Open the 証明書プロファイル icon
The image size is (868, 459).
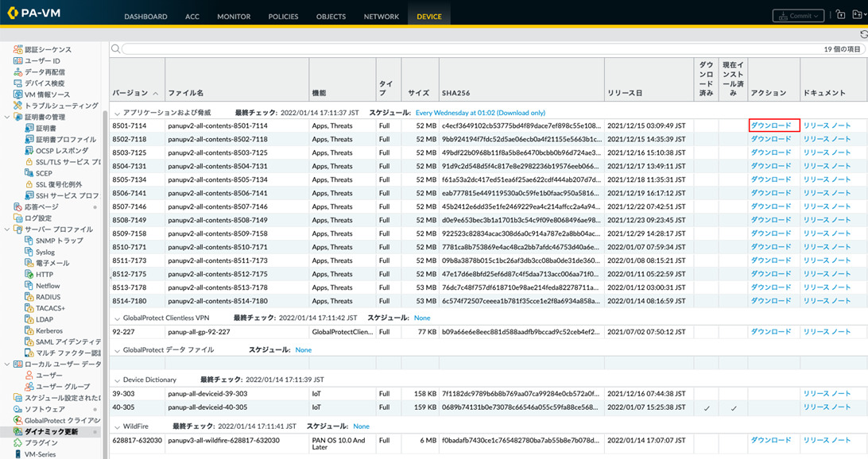[29, 139]
